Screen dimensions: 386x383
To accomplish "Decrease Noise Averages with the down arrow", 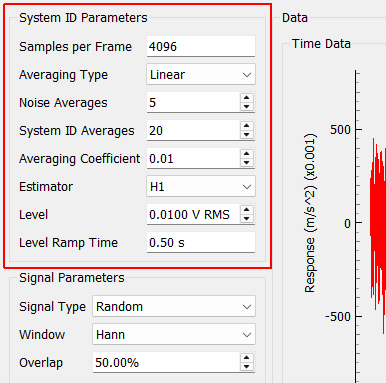I will (x=247, y=107).
